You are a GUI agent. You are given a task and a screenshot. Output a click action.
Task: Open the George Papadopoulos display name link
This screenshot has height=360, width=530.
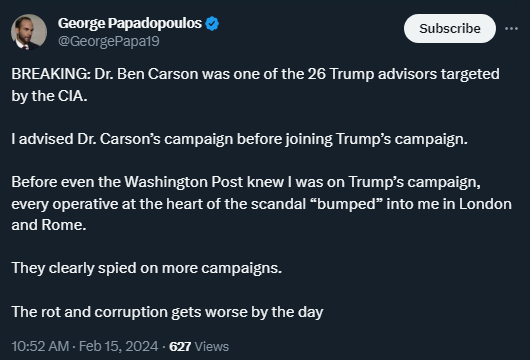[130, 23]
